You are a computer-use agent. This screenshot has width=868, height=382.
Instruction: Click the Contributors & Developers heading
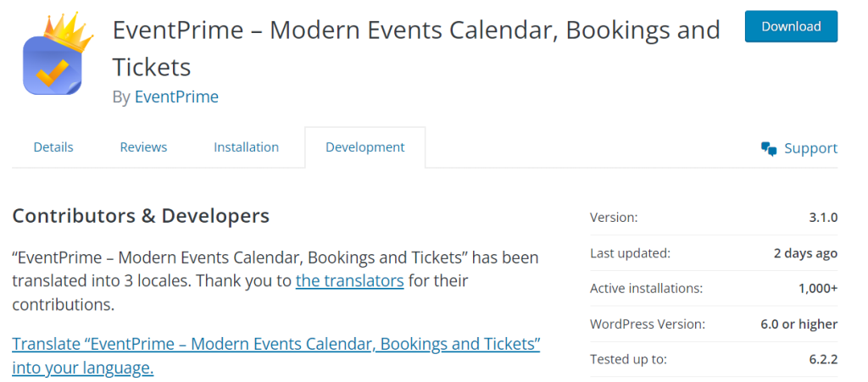click(x=141, y=216)
